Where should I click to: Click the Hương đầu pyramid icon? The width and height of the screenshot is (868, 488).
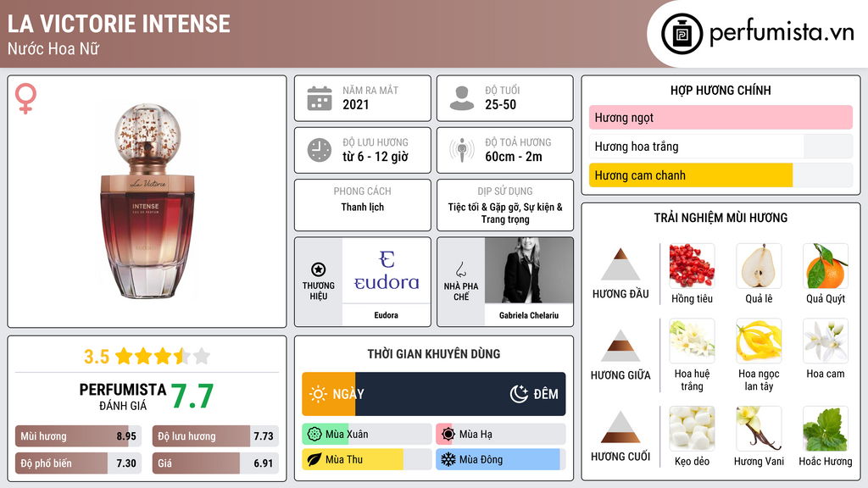(x=620, y=264)
